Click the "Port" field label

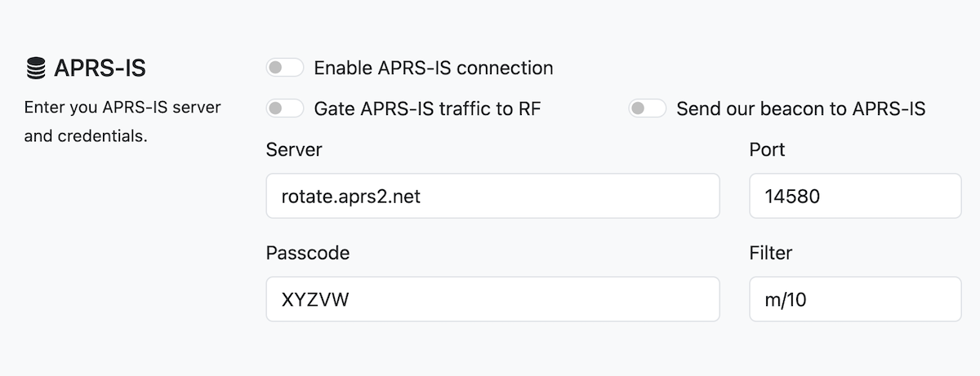click(x=767, y=150)
